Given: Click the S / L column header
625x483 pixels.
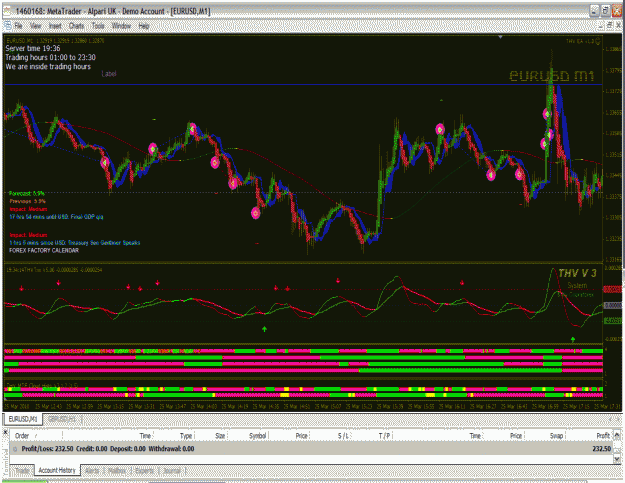Looking at the screenshot, I should click(x=343, y=436).
